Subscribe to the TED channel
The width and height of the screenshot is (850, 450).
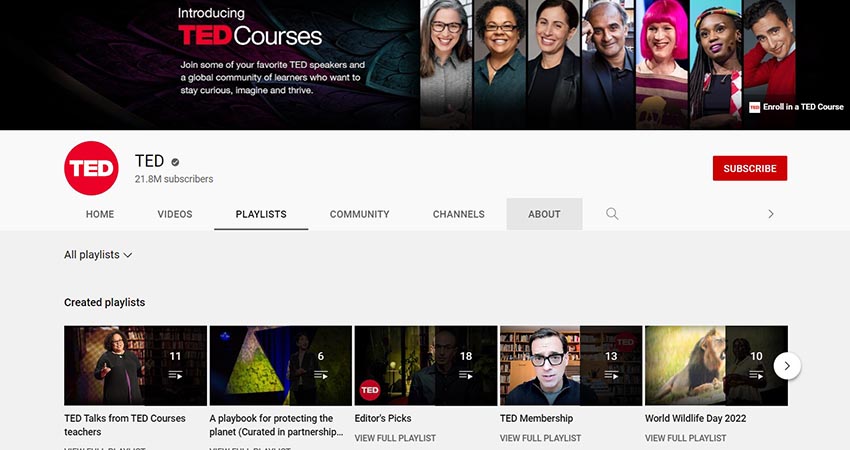[x=750, y=169]
